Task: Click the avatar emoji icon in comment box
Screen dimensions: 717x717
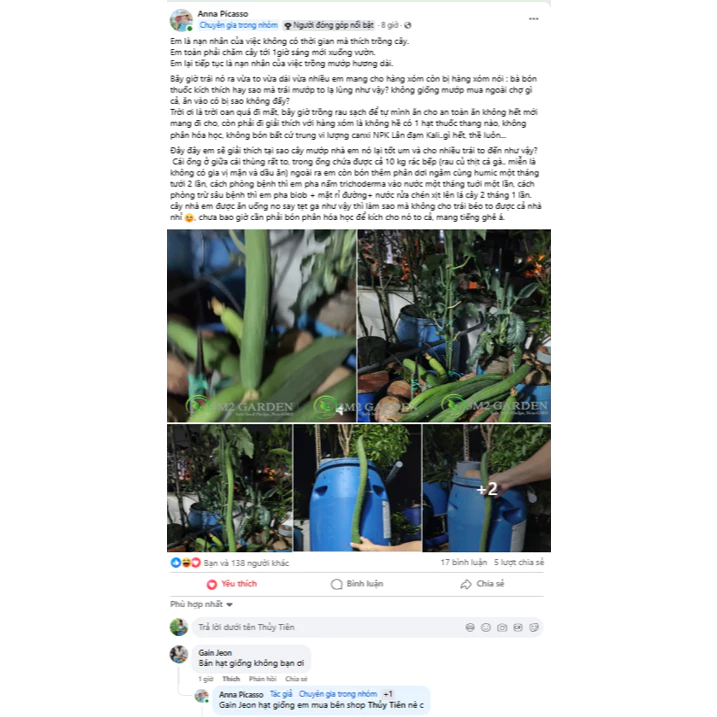Action: coord(470,627)
